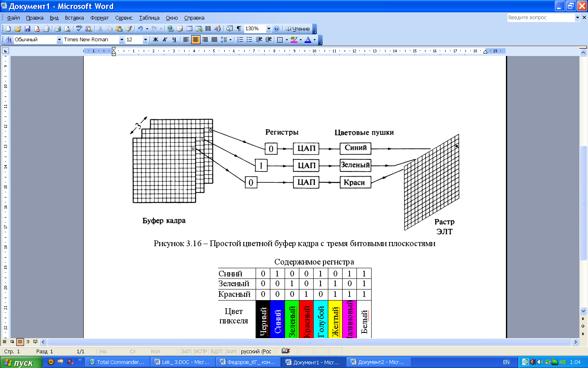Viewport: 588px width, 368px height.
Task: Create a new blank document
Action: pos(8,29)
